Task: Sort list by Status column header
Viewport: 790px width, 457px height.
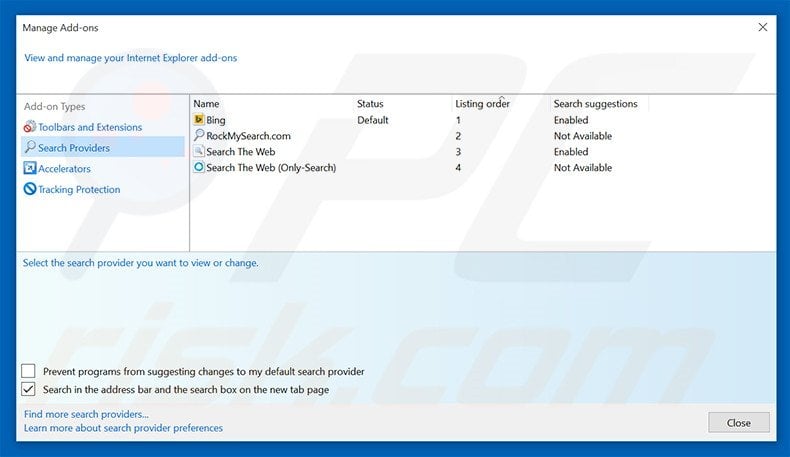Action: [370, 104]
